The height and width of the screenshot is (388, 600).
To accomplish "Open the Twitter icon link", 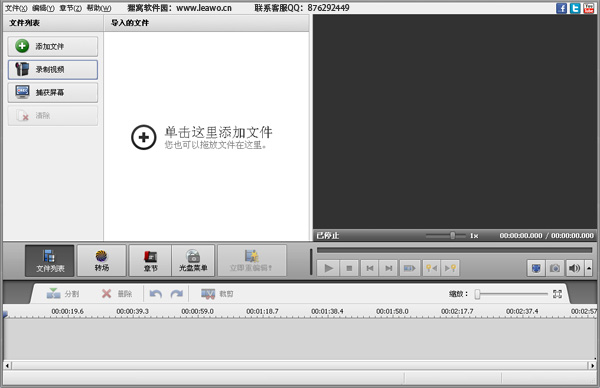I will pos(575,8).
